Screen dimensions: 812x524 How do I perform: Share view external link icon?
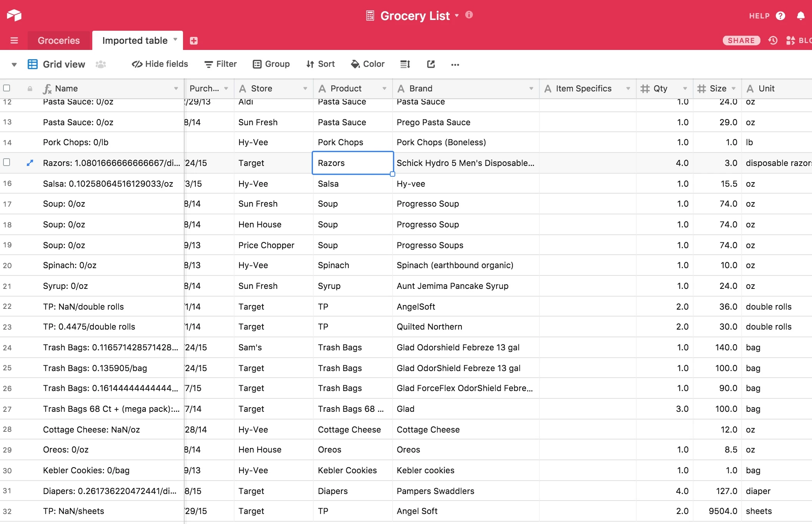coord(431,64)
